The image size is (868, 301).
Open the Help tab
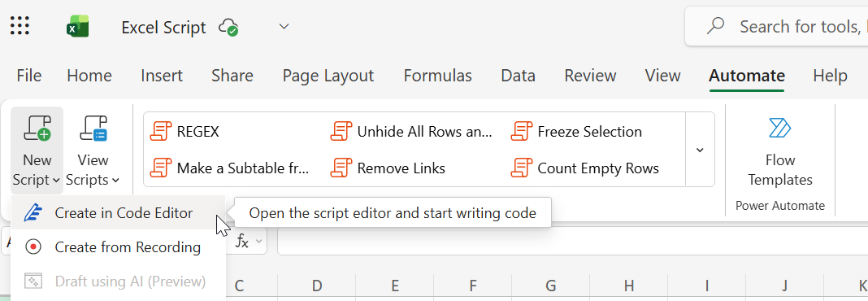coord(830,76)
